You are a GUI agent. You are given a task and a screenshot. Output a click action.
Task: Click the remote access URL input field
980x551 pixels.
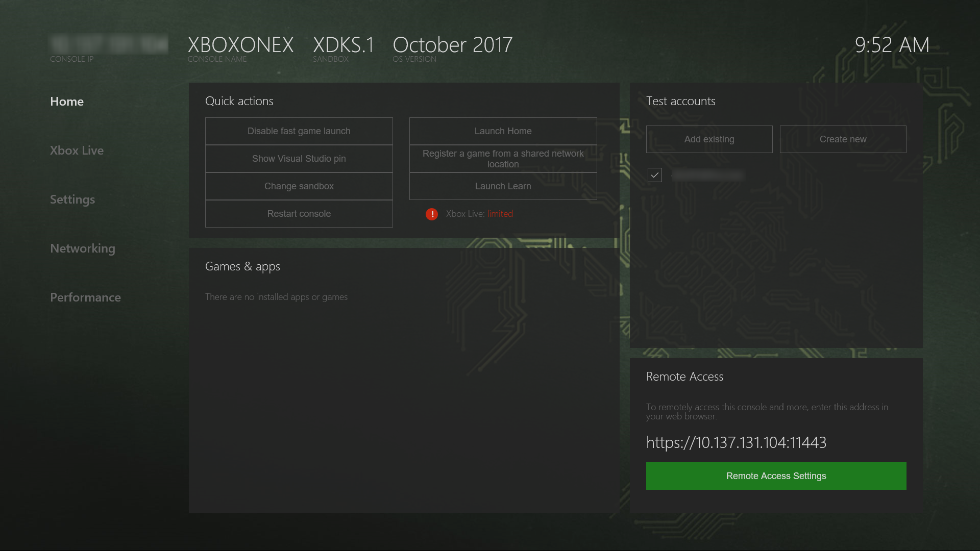point(736,442)
